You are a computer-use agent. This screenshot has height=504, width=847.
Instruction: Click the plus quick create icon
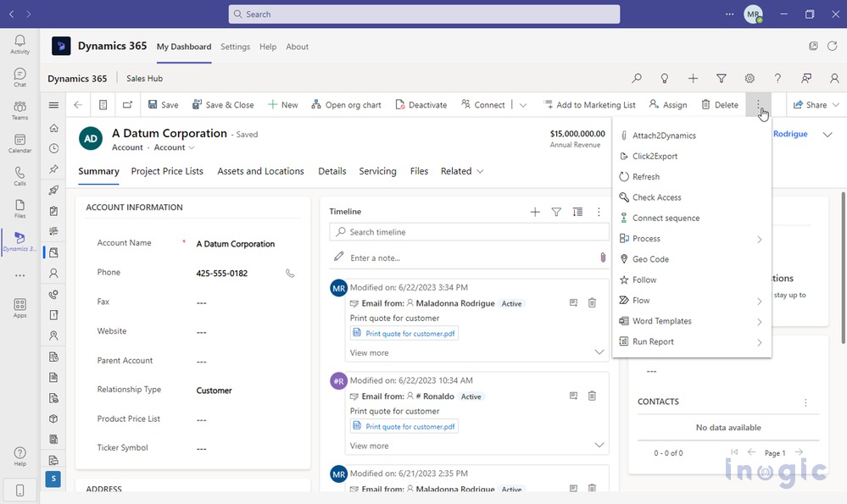click(693, 78)
